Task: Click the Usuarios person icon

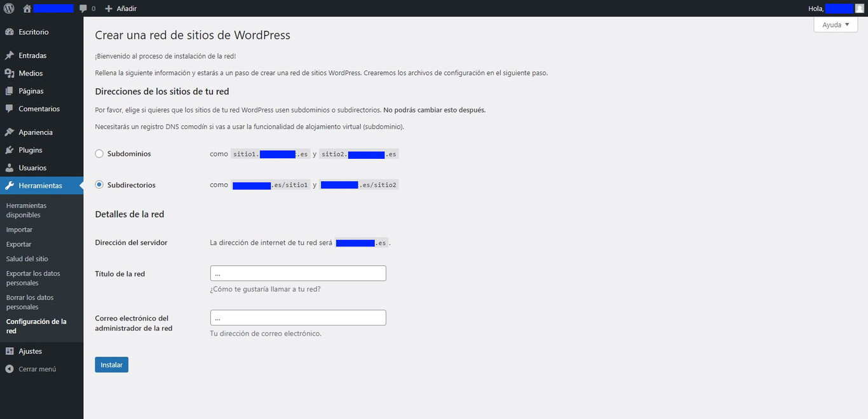Action: pos(10,168)
